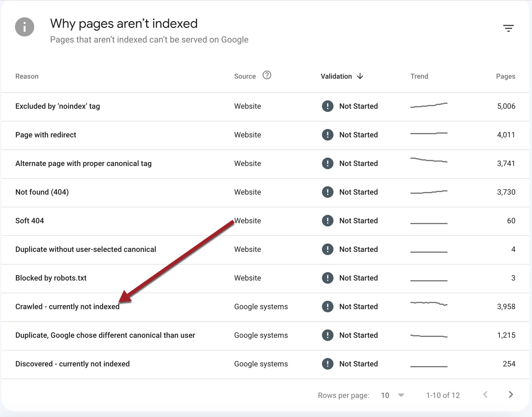
Task: Open the Excluded by 'noindex' tag row
Action: coord(58,106)
